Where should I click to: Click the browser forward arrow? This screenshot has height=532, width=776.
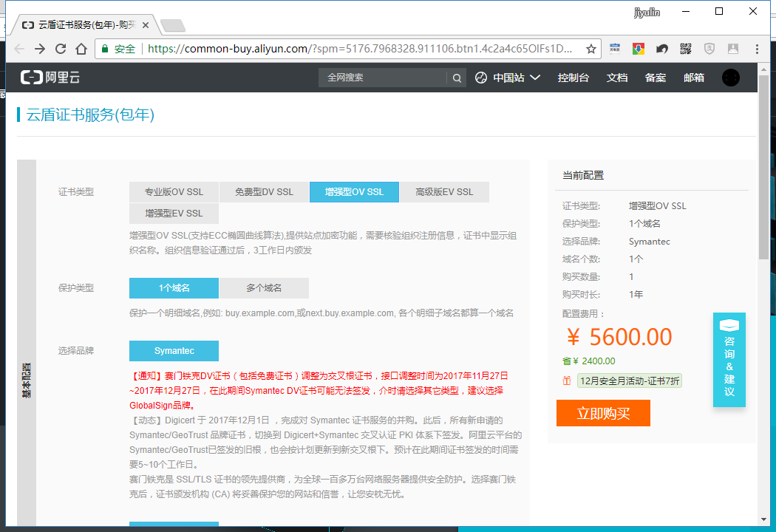40,49
